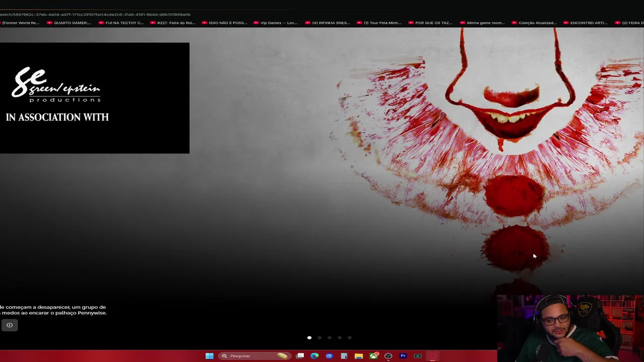
Task: Open the 'ISSO NÃO É POSS...' bookmark
Action: click(224, 23)
